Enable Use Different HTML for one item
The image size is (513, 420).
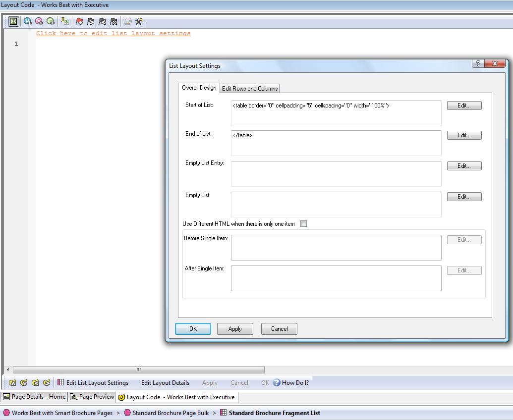(x=304, y=224)
